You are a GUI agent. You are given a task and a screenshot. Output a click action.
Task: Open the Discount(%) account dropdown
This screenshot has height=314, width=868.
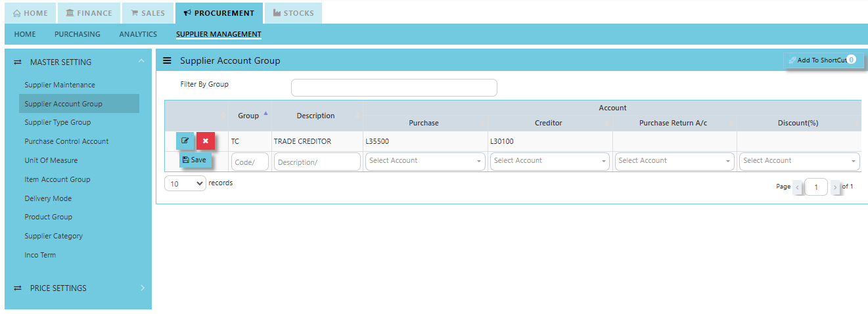800,161
